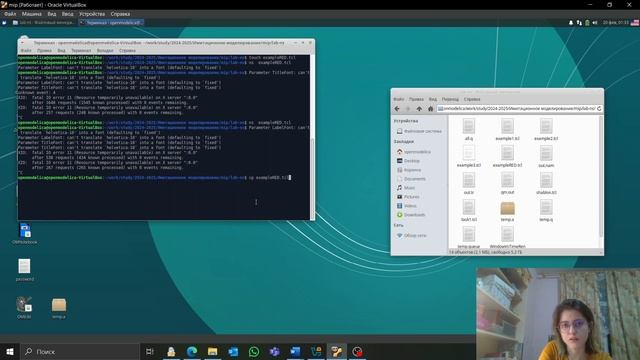Open the temp.a folder in file manager
Screen dimensions: 640x360
tap(507, 211)
